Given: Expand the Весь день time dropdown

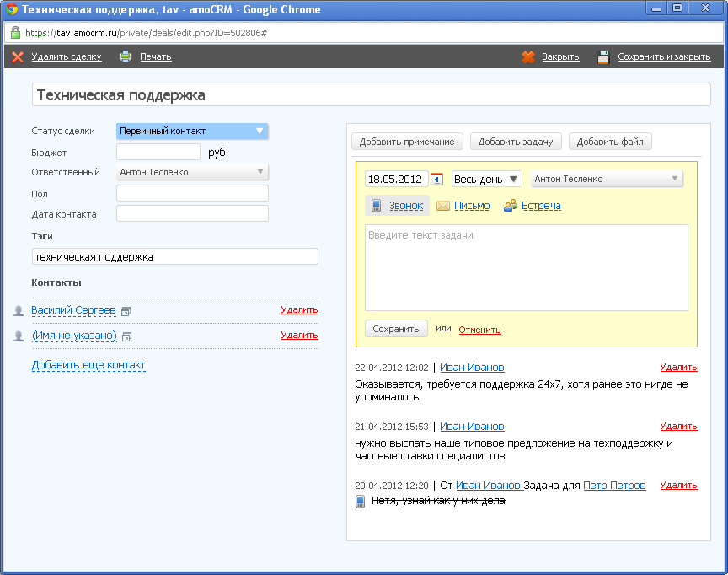Looking at the screenshot, I should tap(484, 179).
